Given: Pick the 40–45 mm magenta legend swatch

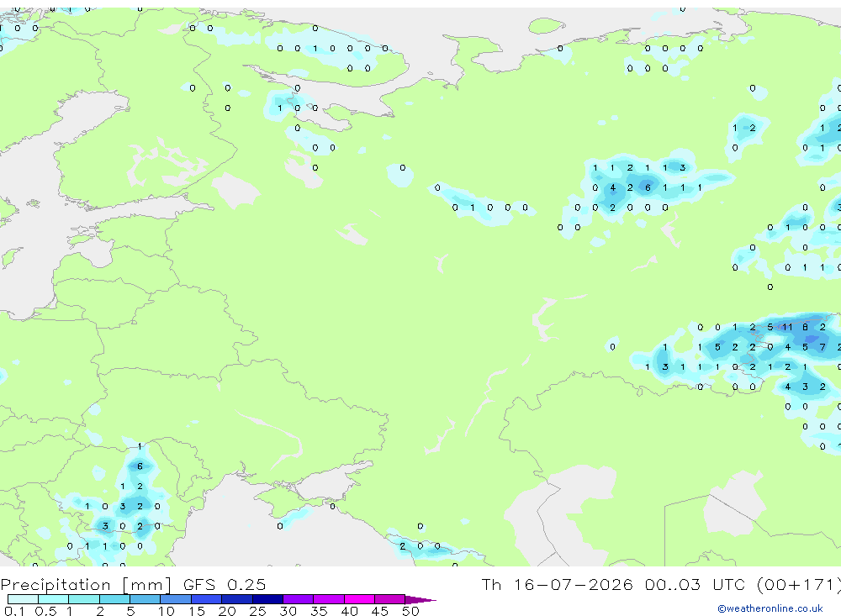Looking at the screenshot, I should point(359,599).
